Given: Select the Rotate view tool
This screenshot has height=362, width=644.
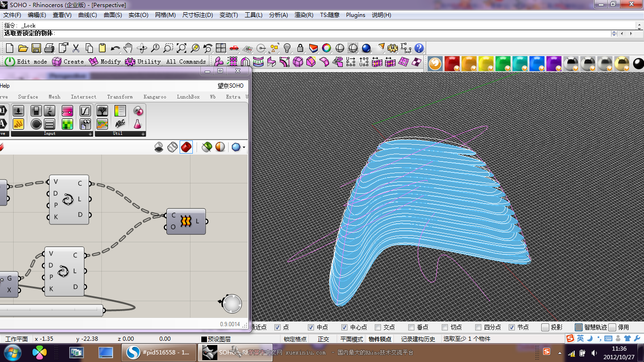Looking at the screenshot, I should coord(142,48).
